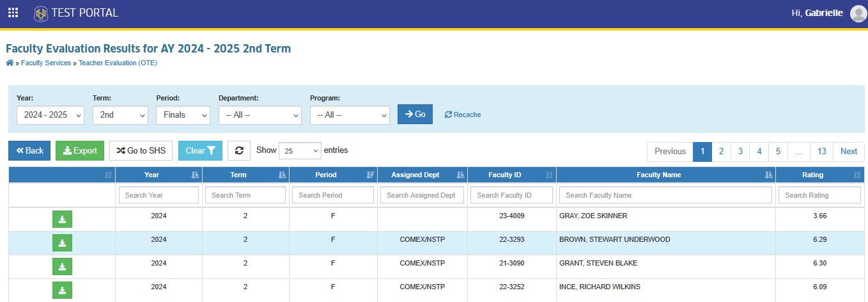Clear filters with the Clear button

point(200,151)
